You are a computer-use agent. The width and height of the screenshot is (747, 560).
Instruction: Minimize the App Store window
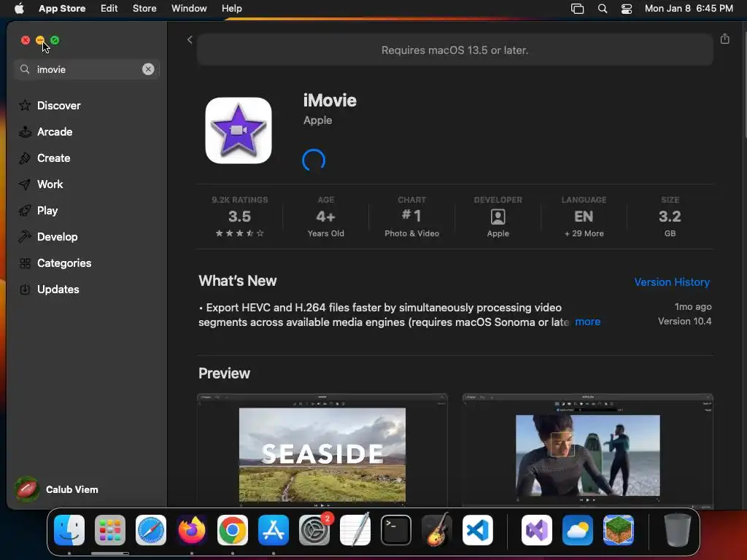(40, 40)
